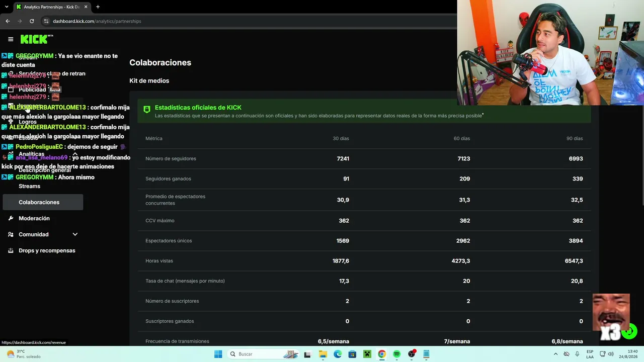Click the Seguidores ganados row label
This screenshot has width=644, height=362.
[168, 178]
